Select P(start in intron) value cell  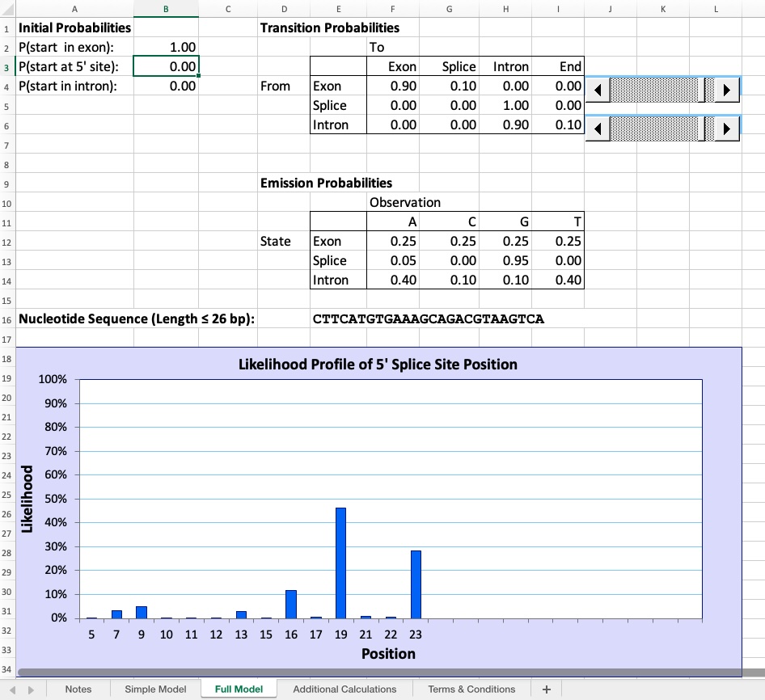[166, 86]
